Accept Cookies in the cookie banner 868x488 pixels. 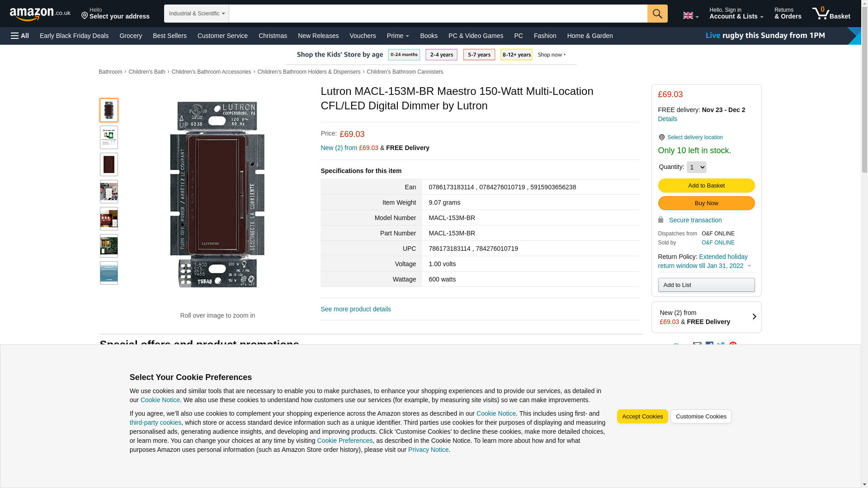point(642,416)
